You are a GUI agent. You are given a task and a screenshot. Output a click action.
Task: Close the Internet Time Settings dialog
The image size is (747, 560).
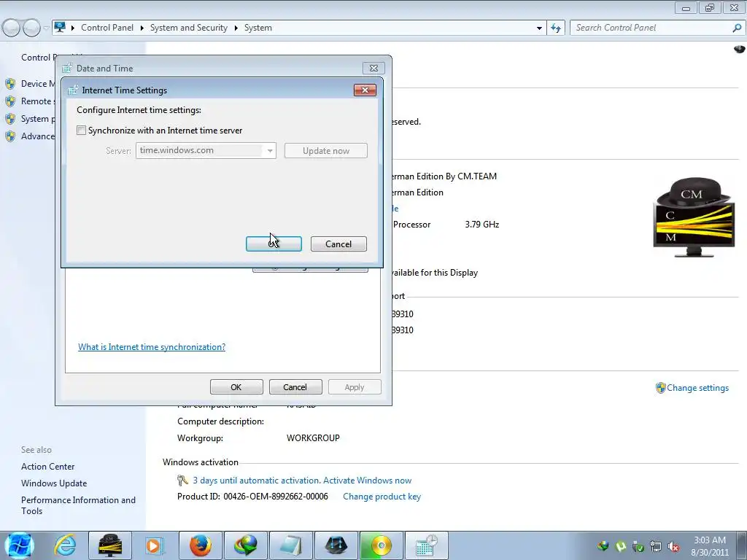point(365,90)
